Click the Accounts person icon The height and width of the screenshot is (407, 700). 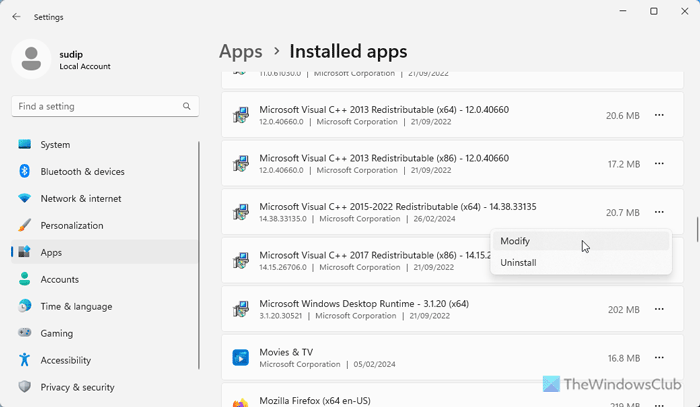click(25, 279)
